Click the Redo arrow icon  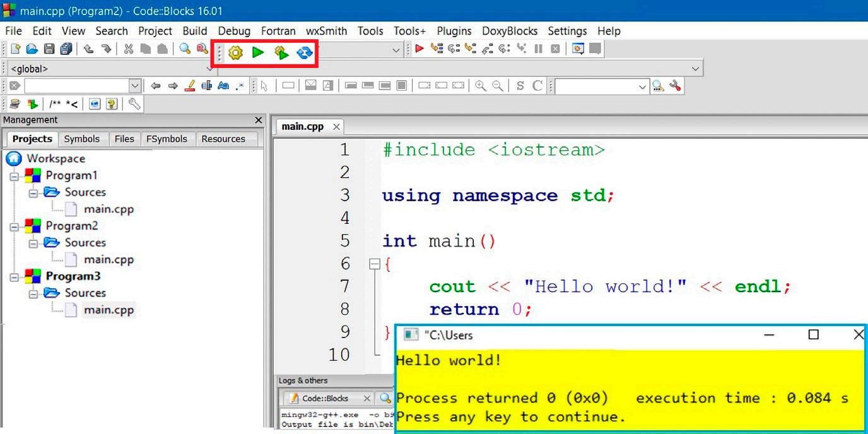[x=106, y=49]
